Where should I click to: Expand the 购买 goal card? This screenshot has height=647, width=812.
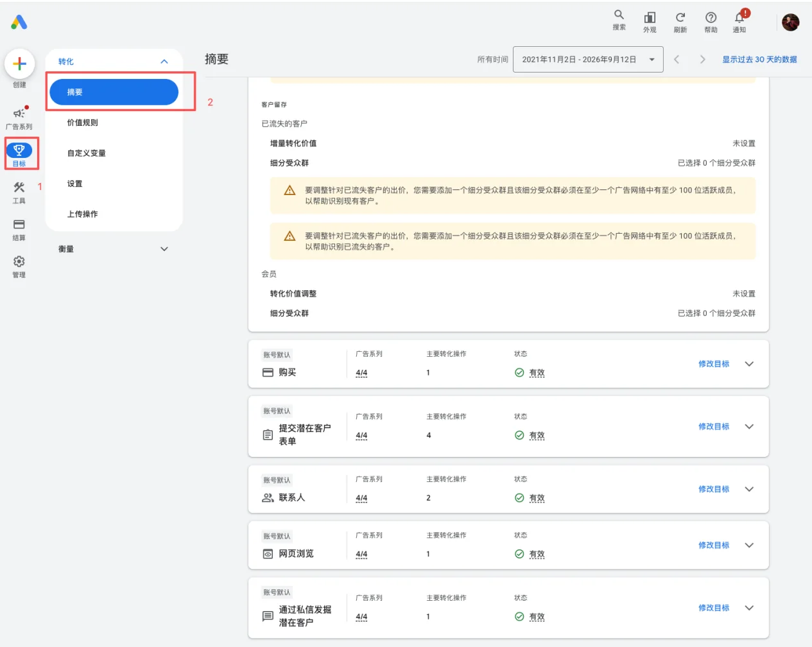point(749,364)
